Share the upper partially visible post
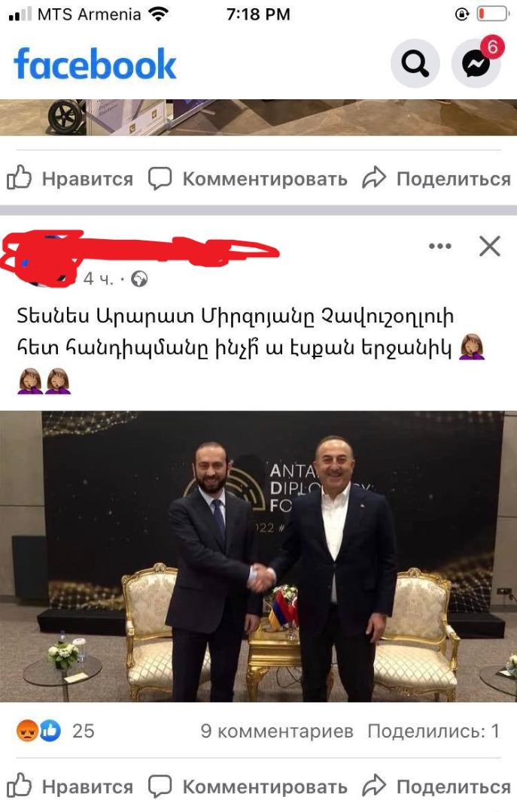Viewport: 517px width, 812px height. 436,179
